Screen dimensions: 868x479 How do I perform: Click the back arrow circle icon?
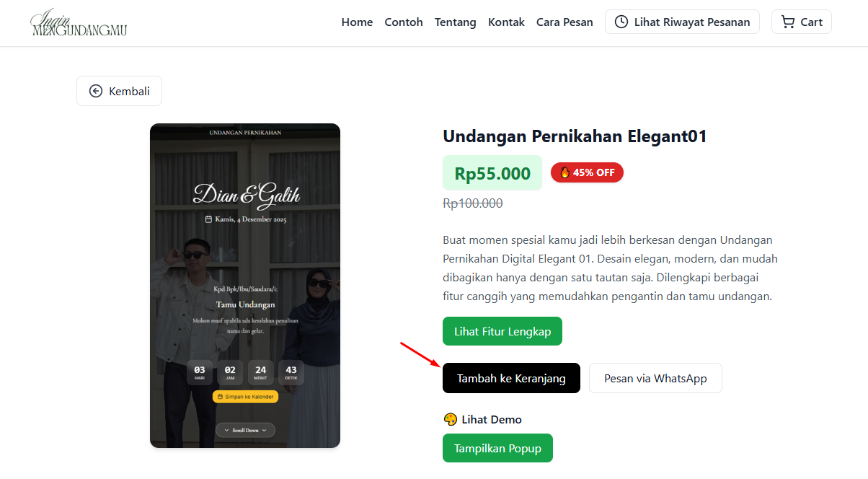pos(96,91)
